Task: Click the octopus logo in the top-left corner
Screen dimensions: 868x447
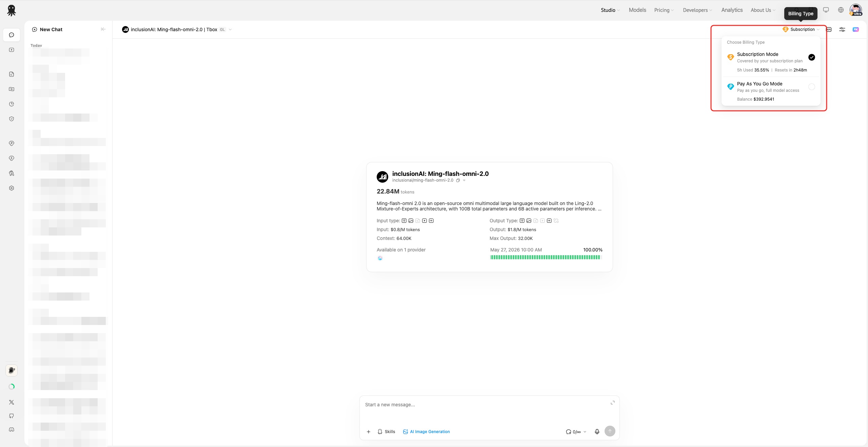Action: point(12,10)
